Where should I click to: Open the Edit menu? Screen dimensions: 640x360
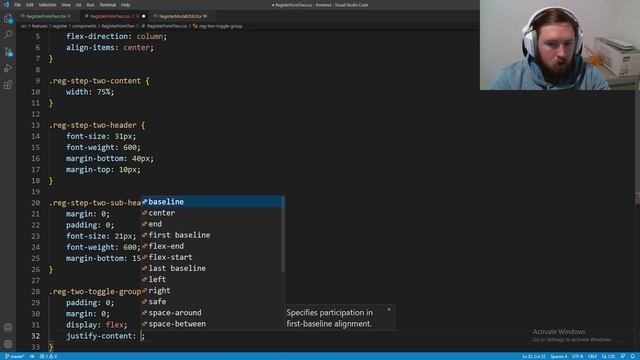pyautogui.click(x=29, y=5)
